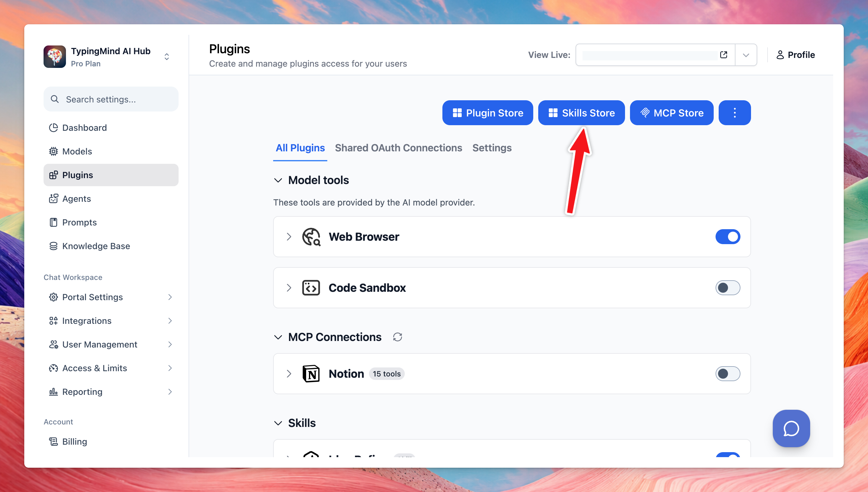868x492 pixels.
Task: Click the Notion logo icon
Action: coord(311,374)
